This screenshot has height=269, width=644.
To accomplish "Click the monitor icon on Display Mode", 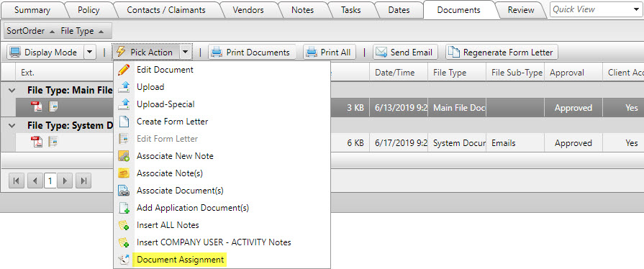I will (15, 53).
